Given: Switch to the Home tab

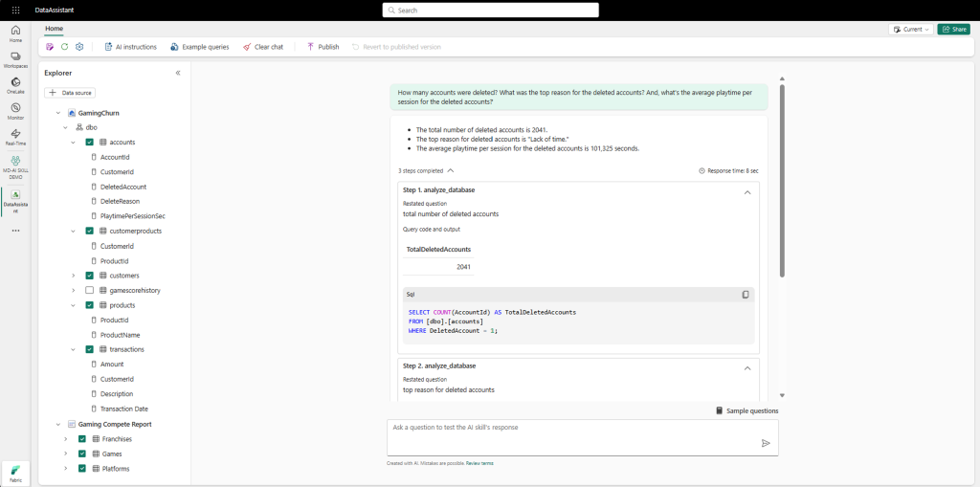Looking at the screenshot, I should (x=54, y=29).
